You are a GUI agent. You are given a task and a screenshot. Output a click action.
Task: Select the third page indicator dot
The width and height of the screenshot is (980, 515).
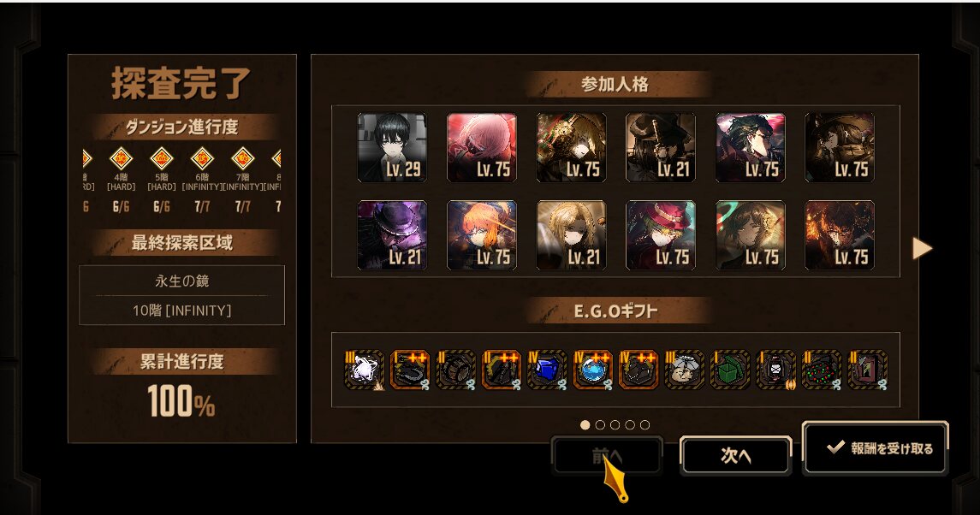[615, 425]
